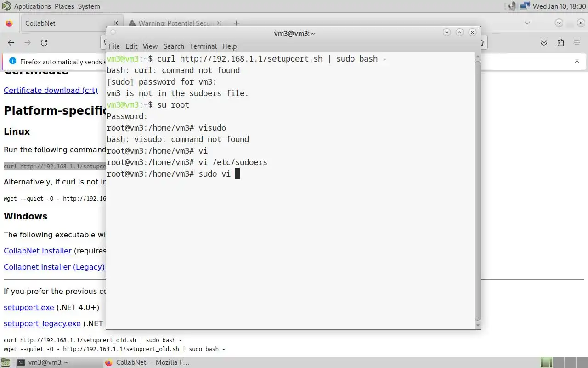Screen dimensions: 588x368
Task: Click the setupcert_old.sh wget command text
Action: click(x=114, y=349)
